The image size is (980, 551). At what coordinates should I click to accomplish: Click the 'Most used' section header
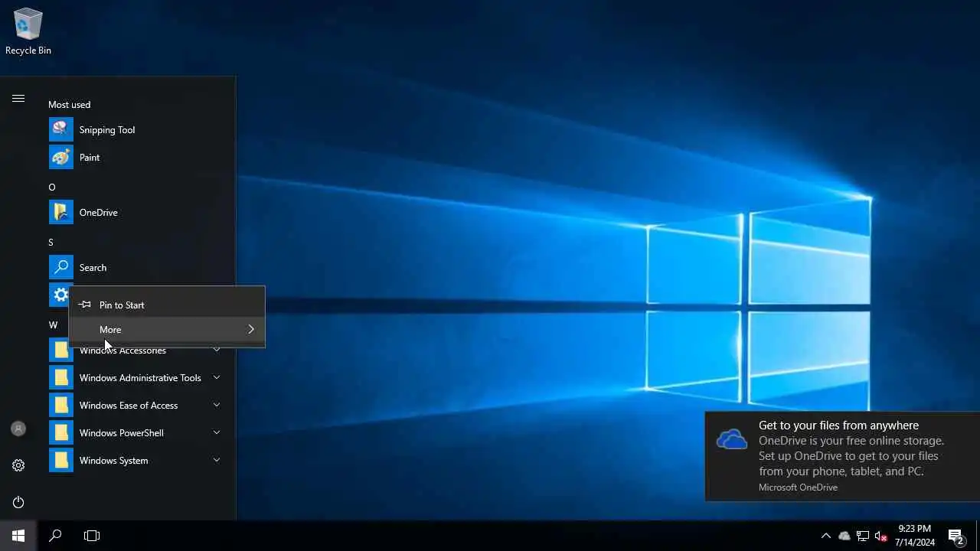click(x=69, y=104)
